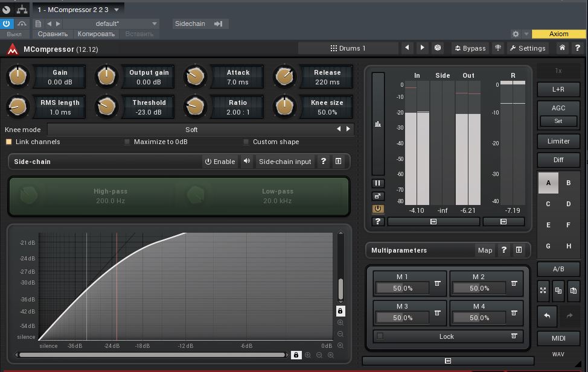
Task: Enable Maximize to 0dB checkbox
Action: [127, 142]
